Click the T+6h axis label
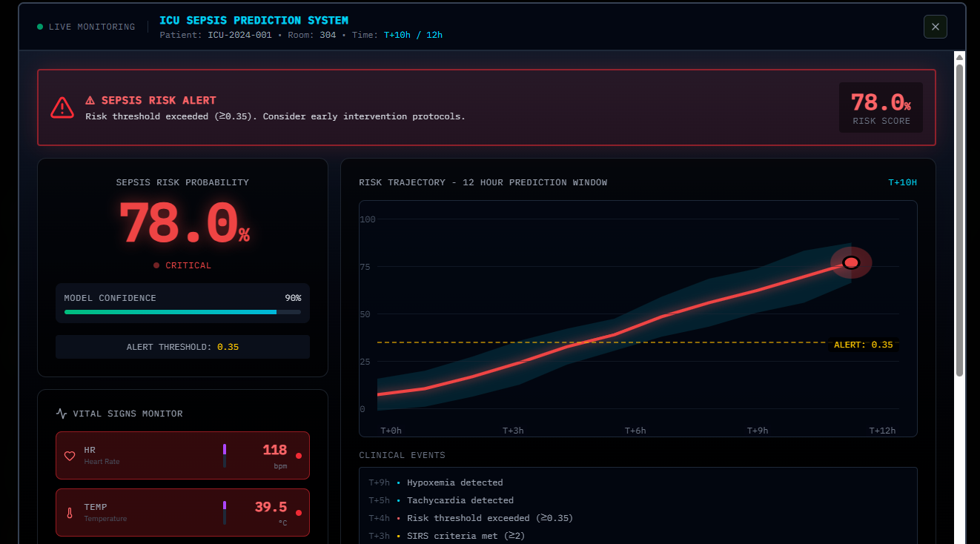The height and width of the screenshot is (544, 980). coord(635,431)
